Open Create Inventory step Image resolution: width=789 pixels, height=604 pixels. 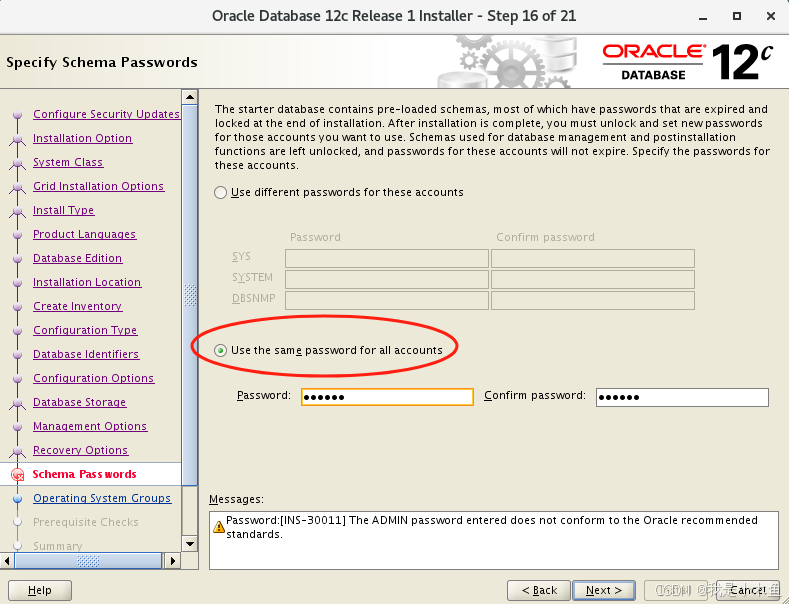77,306
